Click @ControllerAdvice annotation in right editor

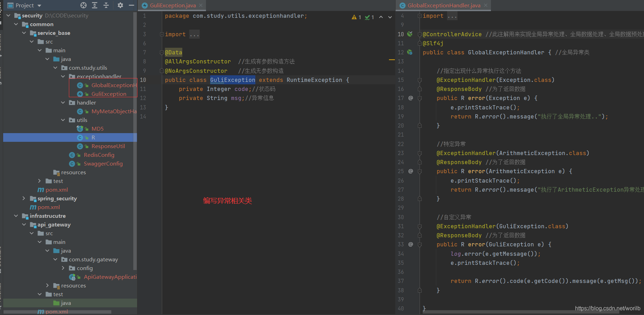point(452,34)
